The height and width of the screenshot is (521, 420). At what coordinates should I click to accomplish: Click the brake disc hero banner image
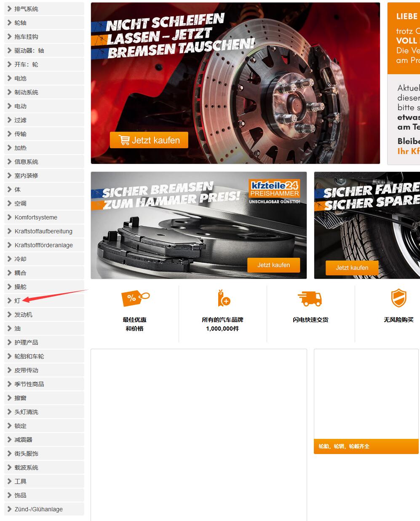coord(235,83)
